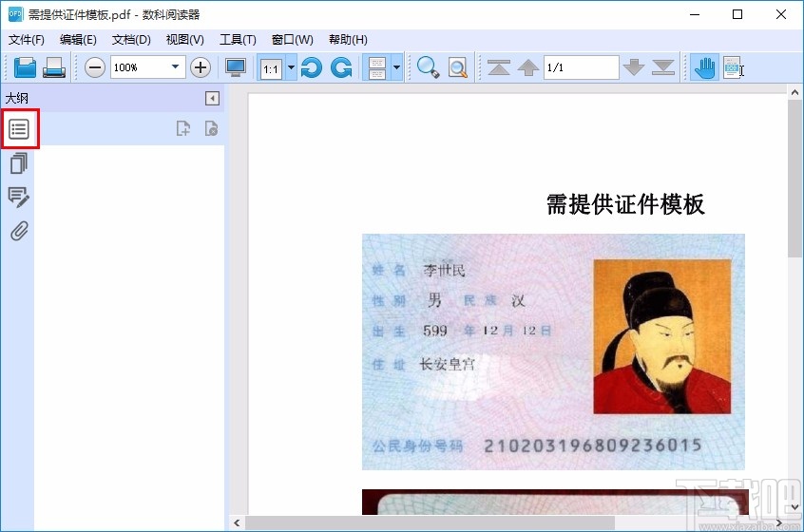
Task: Click the address text 长安皇宫
Action: [447, 364]
